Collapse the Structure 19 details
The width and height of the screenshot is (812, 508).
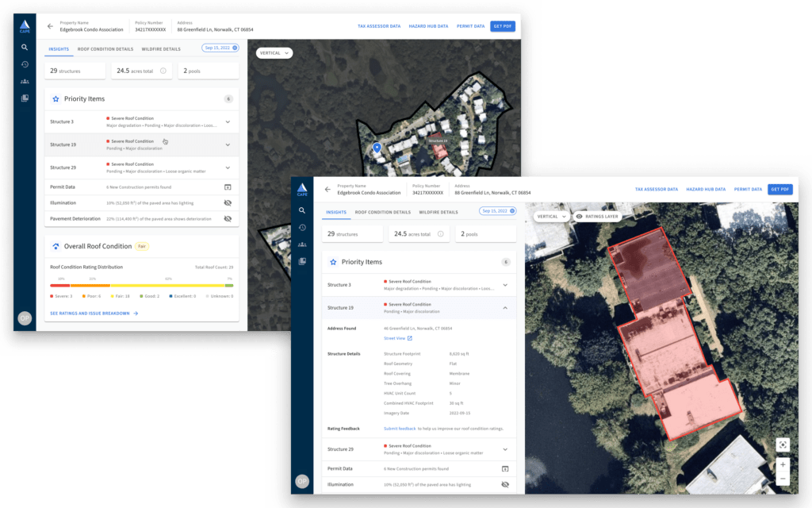pos(506,307)
